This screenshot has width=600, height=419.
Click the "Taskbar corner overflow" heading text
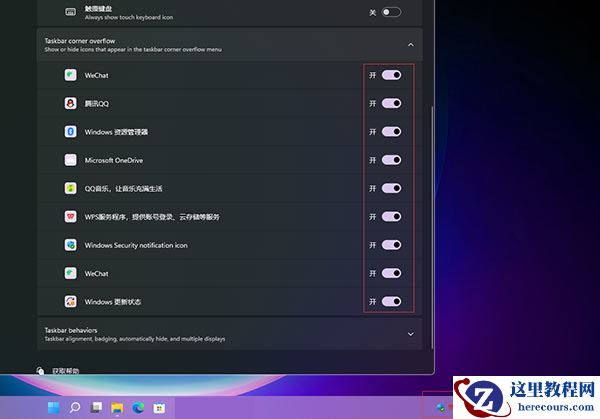tap(80, 41)
